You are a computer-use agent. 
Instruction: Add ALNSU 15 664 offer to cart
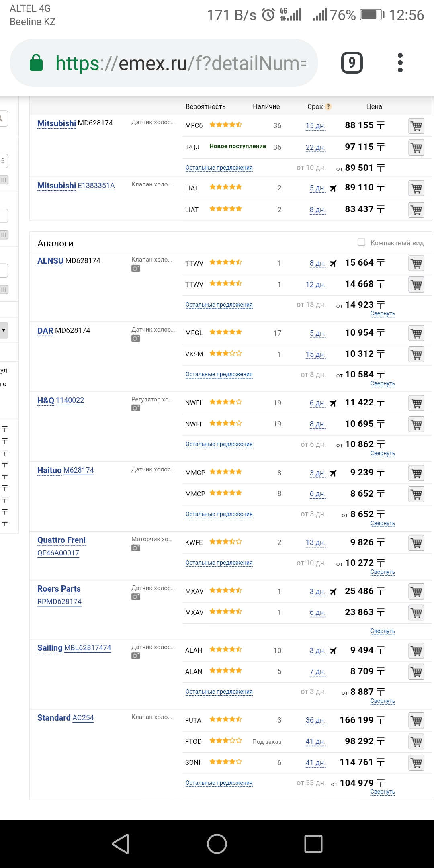click(x=416, y=263)
